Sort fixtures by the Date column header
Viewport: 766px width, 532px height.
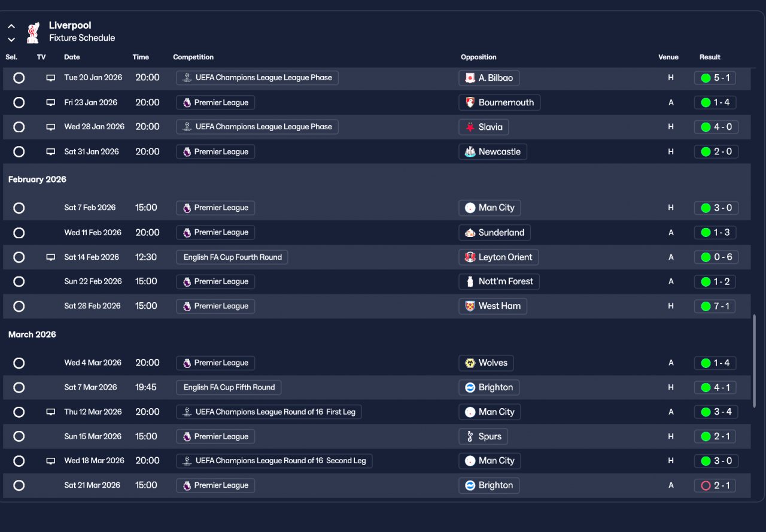point(72,57)
